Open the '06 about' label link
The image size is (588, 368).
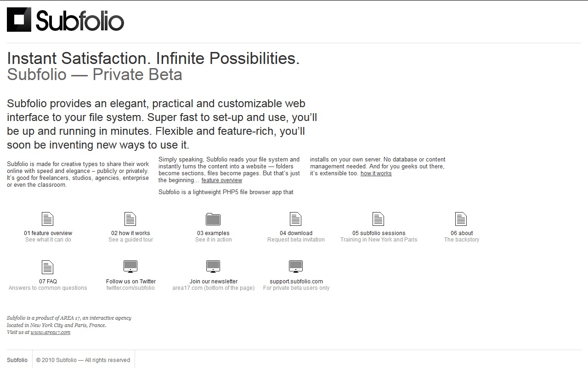pyautogui.click(x=462, y=233)
